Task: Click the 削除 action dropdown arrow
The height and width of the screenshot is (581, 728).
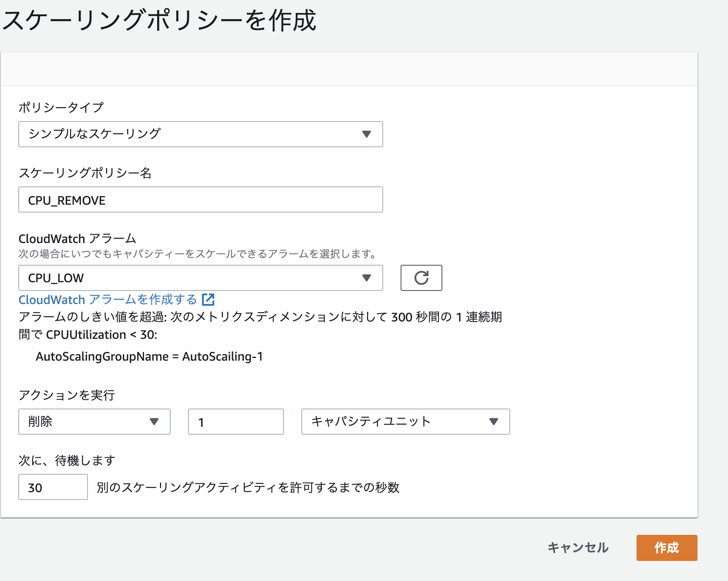Action: pos(155,422)
